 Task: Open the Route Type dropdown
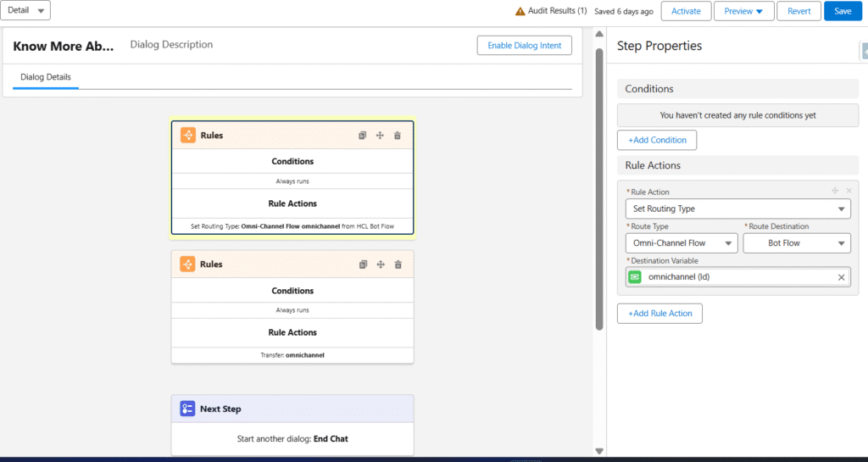coord(682,243)
